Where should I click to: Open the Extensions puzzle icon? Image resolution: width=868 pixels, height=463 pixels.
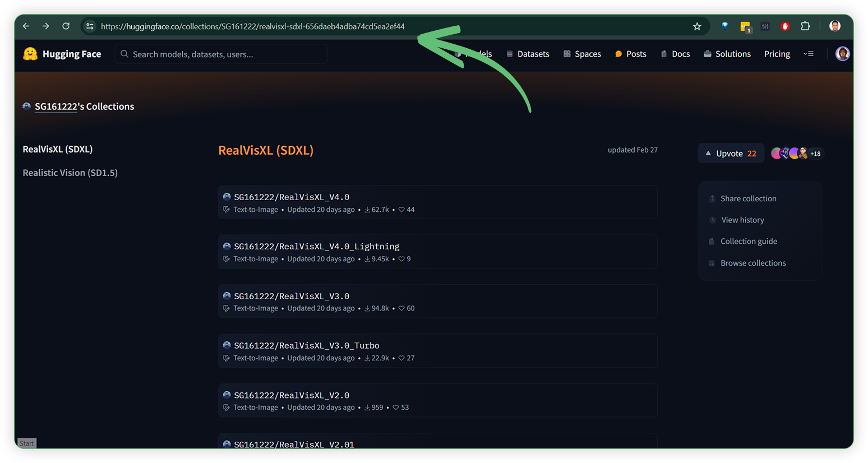[x=805, y=26]
